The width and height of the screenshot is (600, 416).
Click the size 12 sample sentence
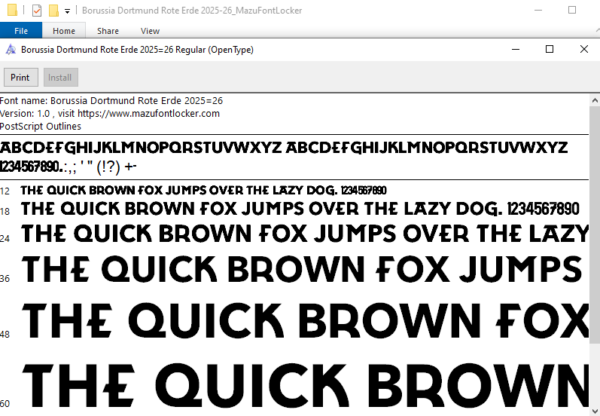[204, 190]
